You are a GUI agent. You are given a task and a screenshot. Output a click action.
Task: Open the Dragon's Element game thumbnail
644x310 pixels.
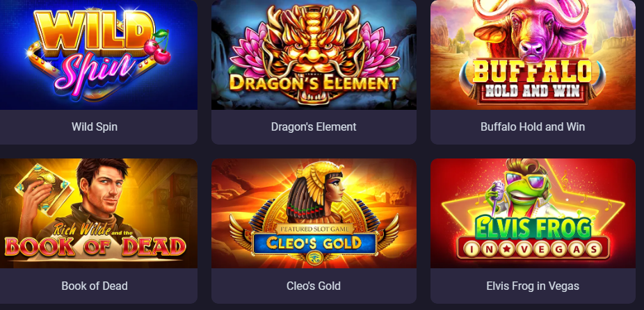(x=314, y=55)
